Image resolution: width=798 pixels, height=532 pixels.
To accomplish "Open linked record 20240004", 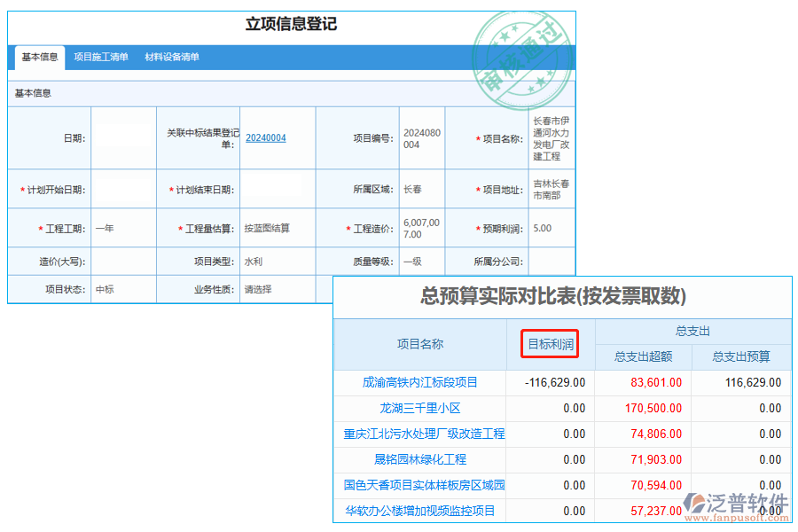I will tap(266, 138).
